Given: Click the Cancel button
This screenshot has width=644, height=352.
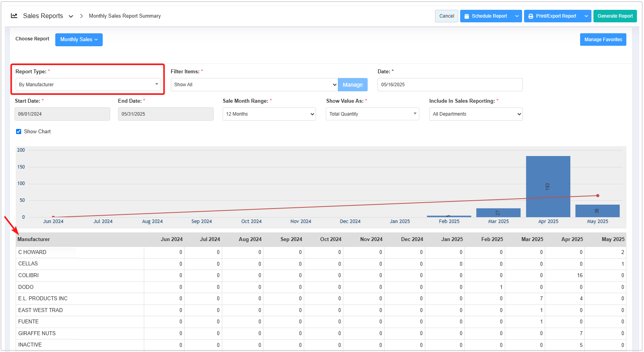Looking at the screenshot, I should point(446,16).
